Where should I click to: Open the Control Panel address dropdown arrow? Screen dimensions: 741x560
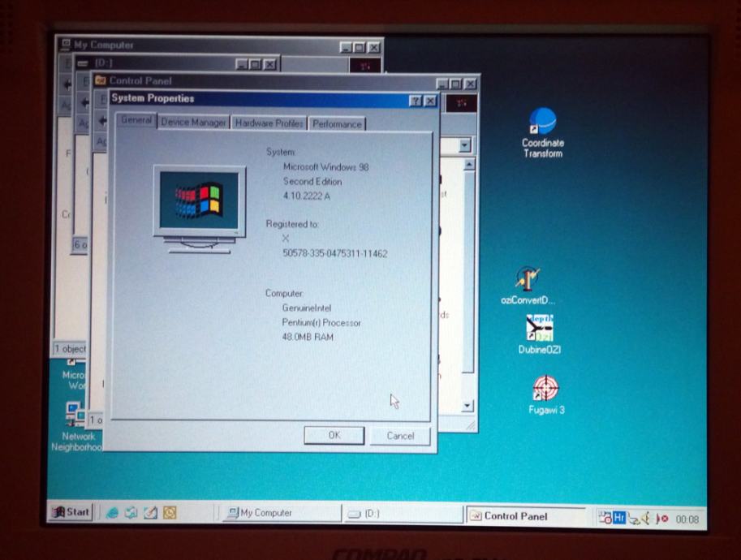[x=463, y=144]
